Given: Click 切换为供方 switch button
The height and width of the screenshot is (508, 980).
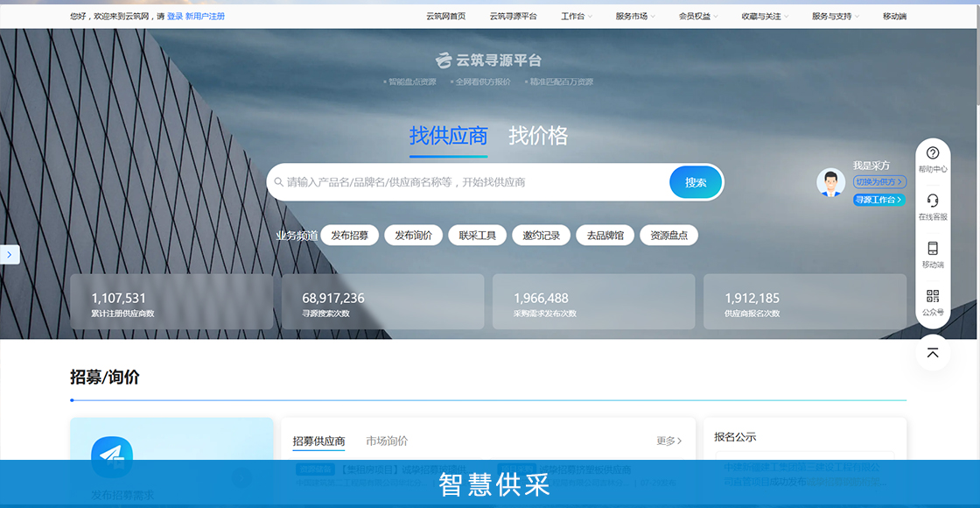Looking at the screenshot, I should (879, 181).
